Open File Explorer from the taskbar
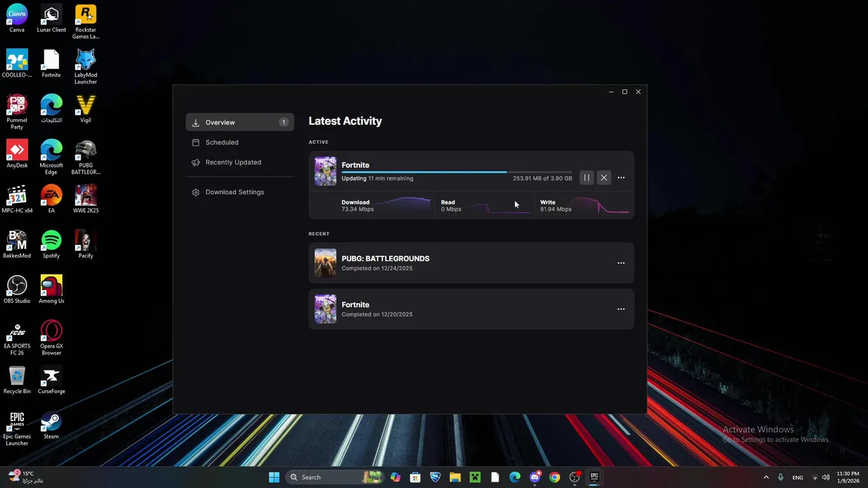This screenshot has width=868, height=488. coord(455,477)
